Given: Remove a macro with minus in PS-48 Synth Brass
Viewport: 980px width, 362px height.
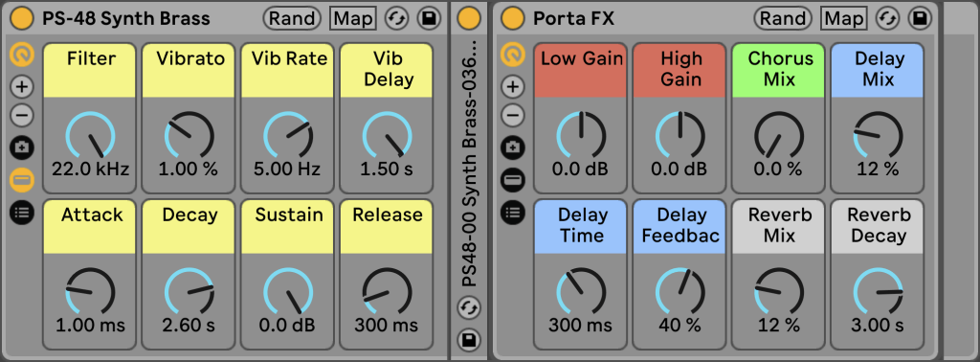Looking at the screenshot, I should 23,115.
